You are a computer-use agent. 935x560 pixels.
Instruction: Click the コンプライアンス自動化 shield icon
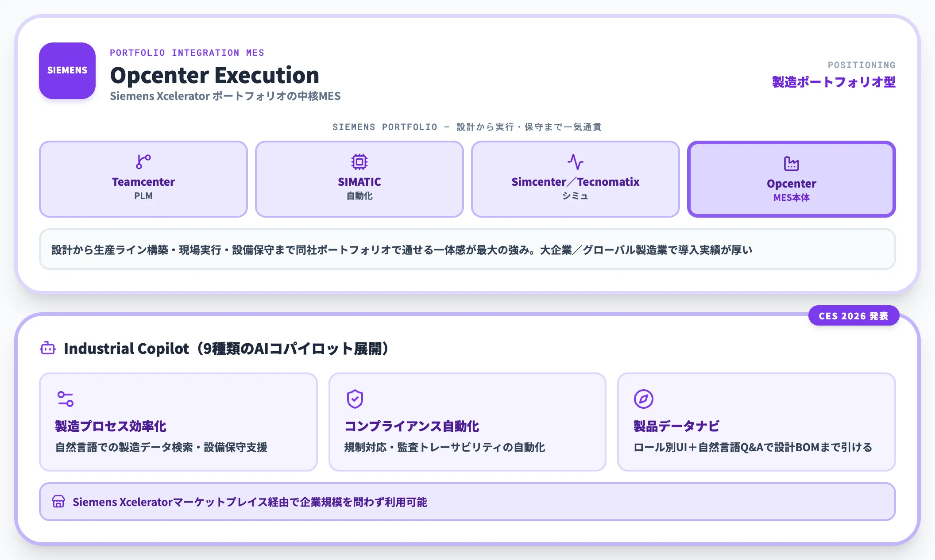(354, 399)
